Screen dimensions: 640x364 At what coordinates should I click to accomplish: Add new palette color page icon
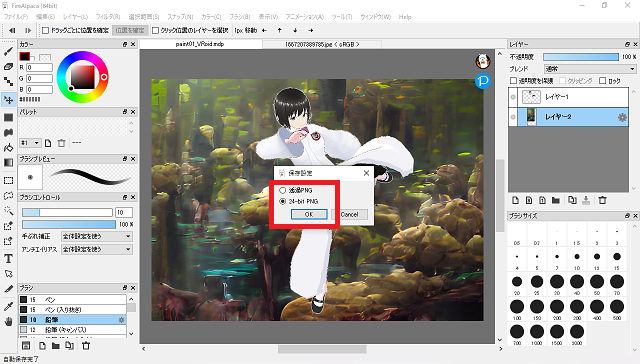point(48,143)
